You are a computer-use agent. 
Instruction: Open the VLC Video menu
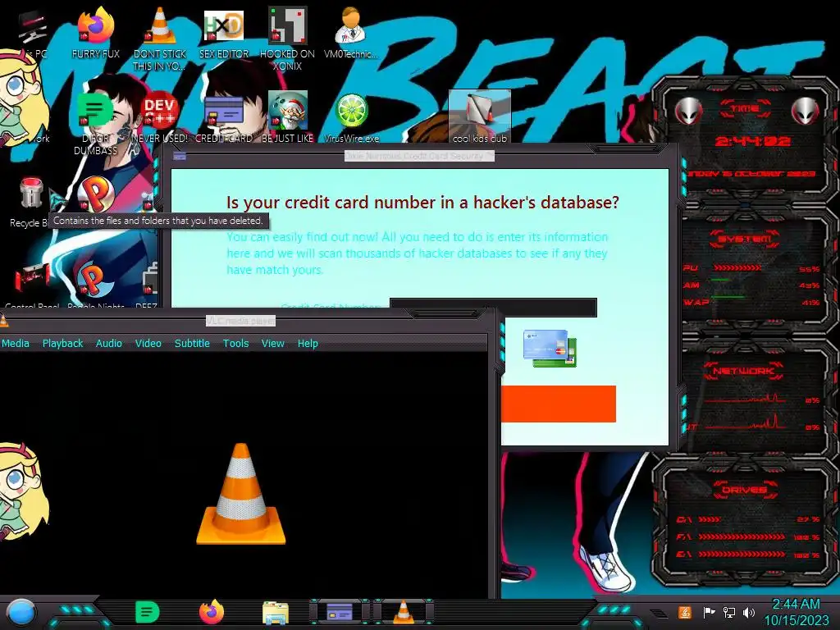148,344
